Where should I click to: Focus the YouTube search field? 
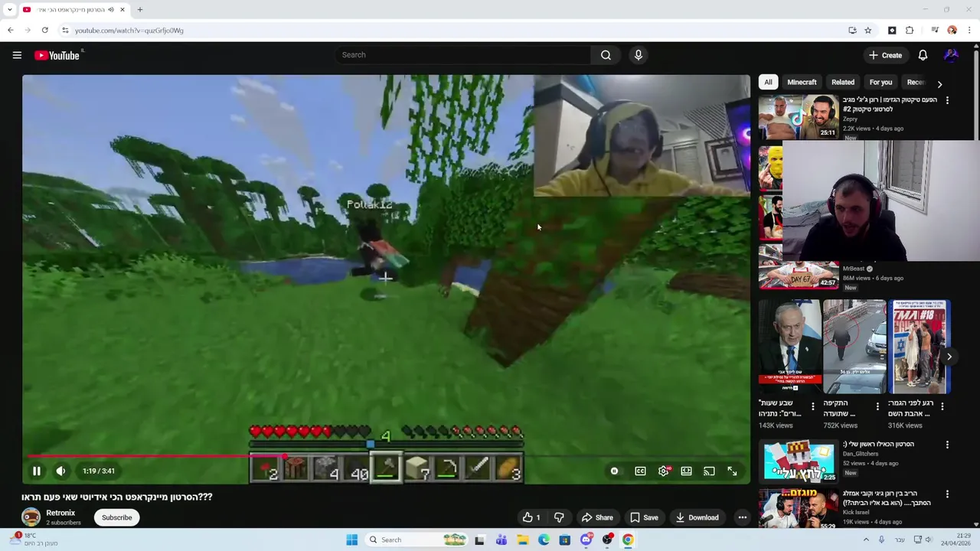[x=463, y=55]
